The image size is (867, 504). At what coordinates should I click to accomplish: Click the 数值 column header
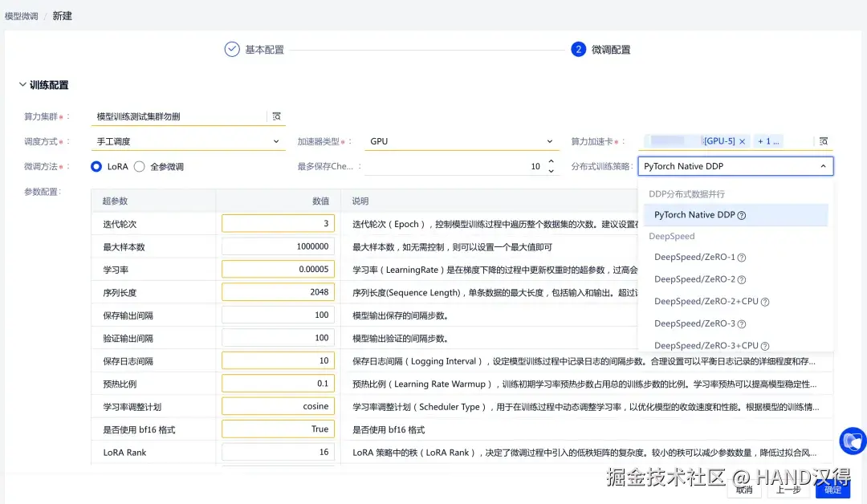(x=320, y=201)
